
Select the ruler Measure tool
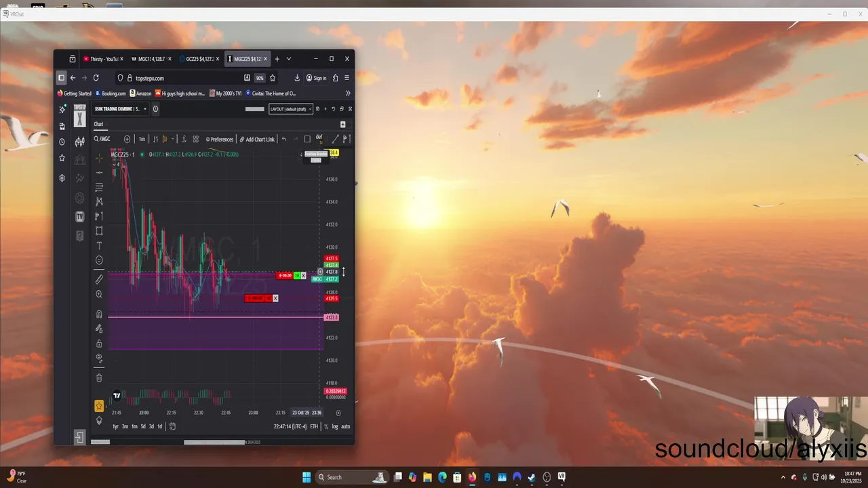coord(99,279)
